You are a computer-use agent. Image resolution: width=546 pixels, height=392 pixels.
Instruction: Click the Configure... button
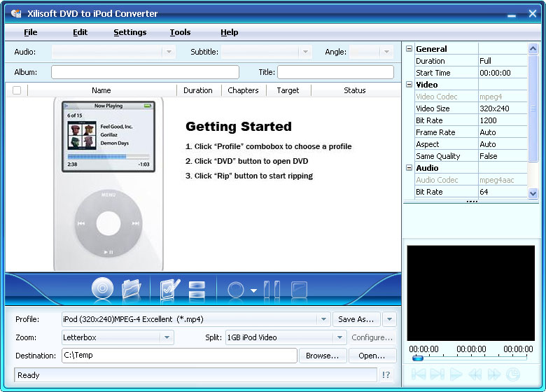tap(372, 337)
